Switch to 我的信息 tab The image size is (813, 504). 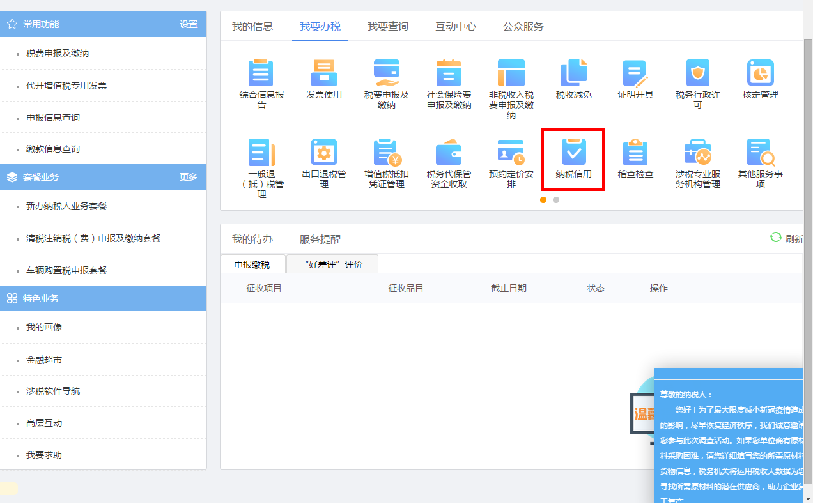pyautogui.click(x=252, y=27)
